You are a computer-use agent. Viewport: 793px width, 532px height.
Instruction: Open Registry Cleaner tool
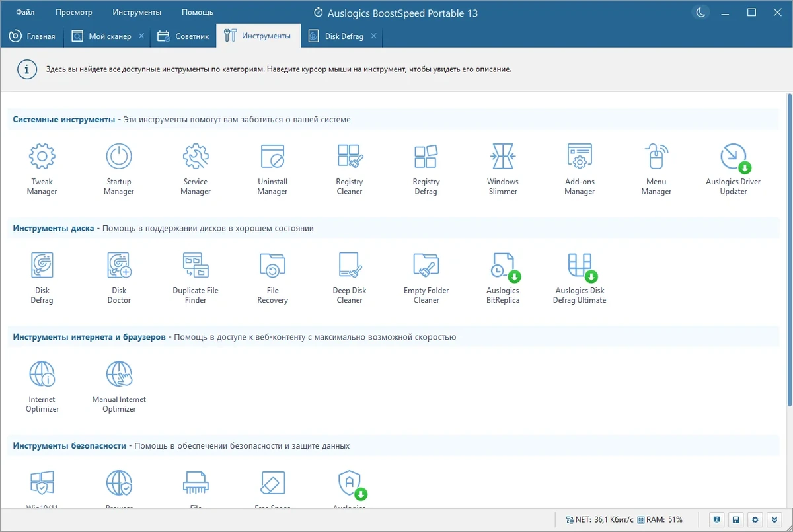tap(349, 169)
